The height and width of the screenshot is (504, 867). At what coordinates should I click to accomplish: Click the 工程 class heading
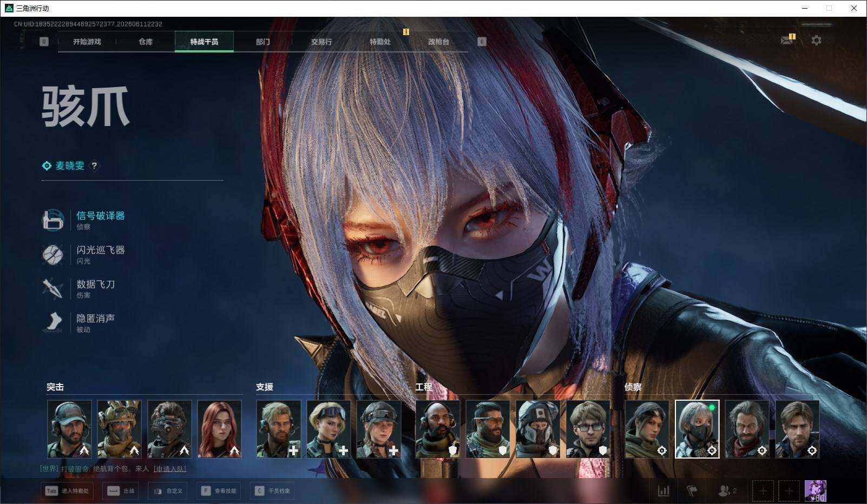click(424, 387)
